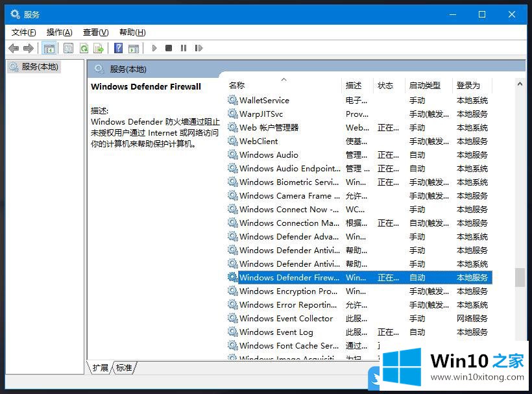Click gear icon beside Windows Audio
The width and height of the screenshot is (532, 394).
pos(233,154)
